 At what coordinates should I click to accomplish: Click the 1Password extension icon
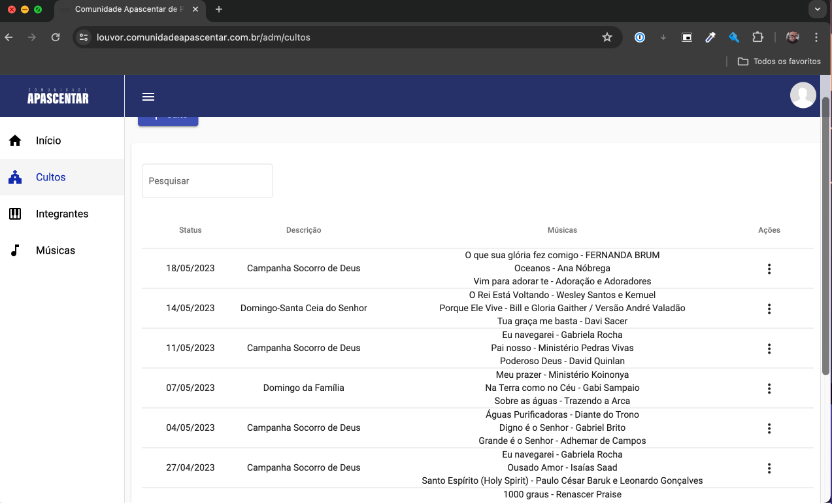point(640,37)
